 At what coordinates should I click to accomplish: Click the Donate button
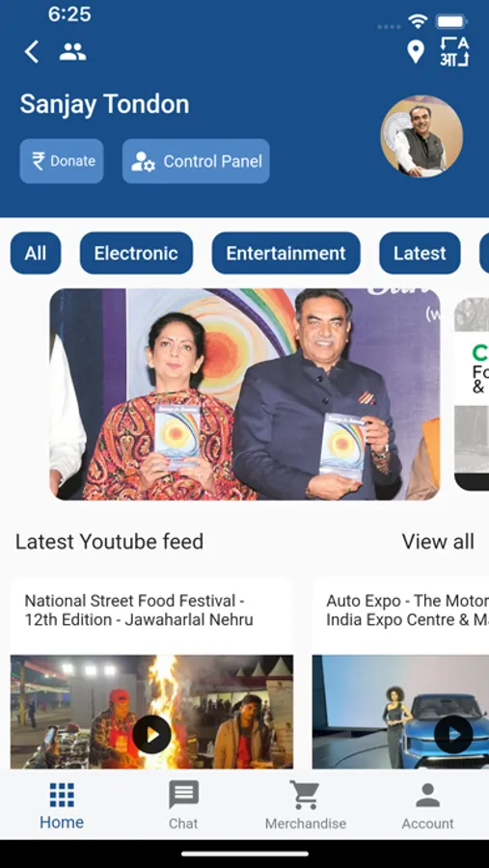click(x=62, y=161)
